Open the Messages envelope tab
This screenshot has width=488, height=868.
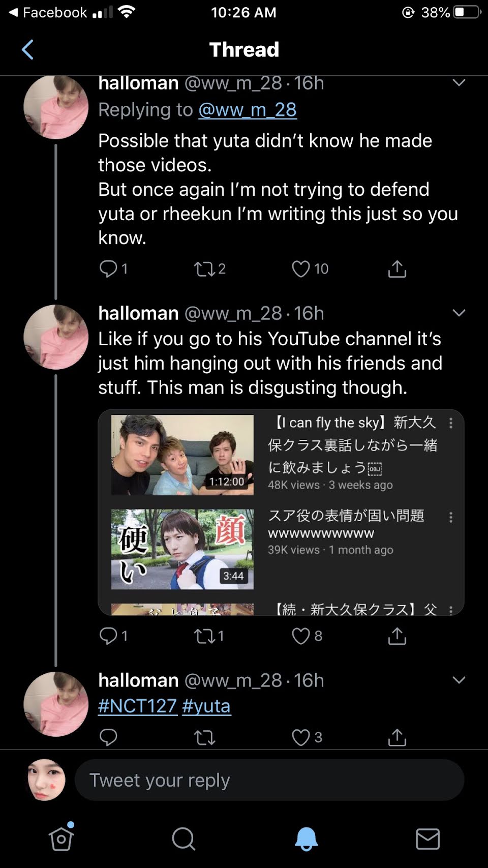428,839
